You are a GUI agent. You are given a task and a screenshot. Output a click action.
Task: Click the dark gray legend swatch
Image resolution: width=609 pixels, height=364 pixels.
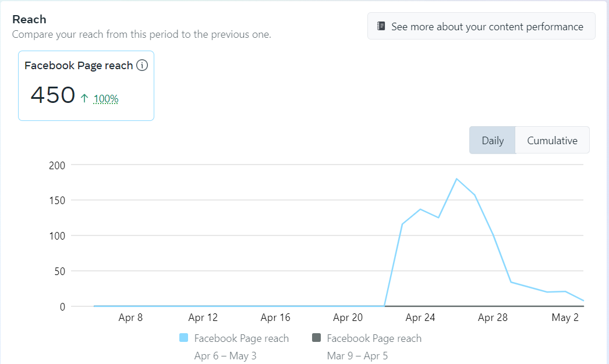[x=317, y=338]
